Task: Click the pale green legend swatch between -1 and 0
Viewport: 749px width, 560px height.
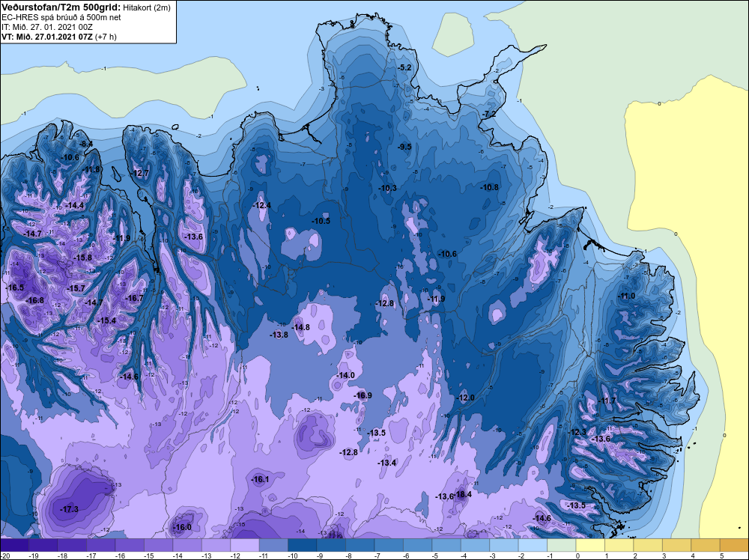Action: point(561,545)
